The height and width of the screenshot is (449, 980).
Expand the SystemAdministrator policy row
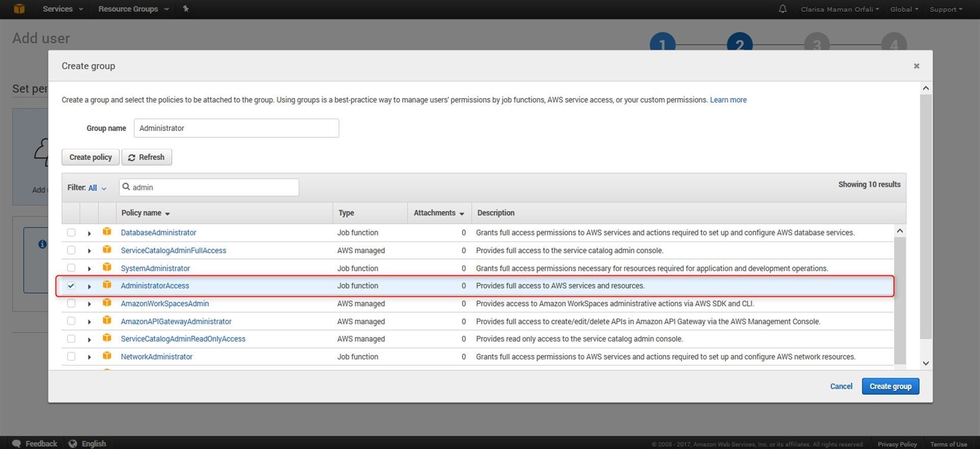click(89, 269)
